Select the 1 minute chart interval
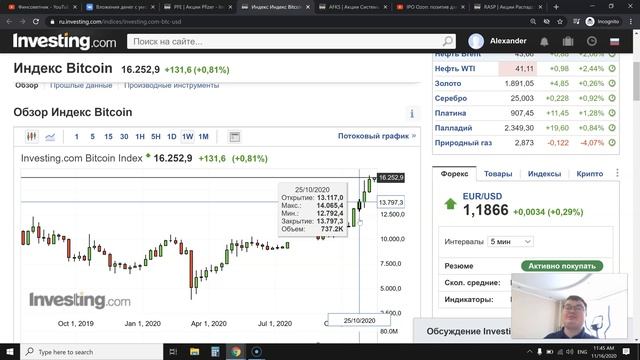This screenshot has height=360, width=640. point(76,137)
